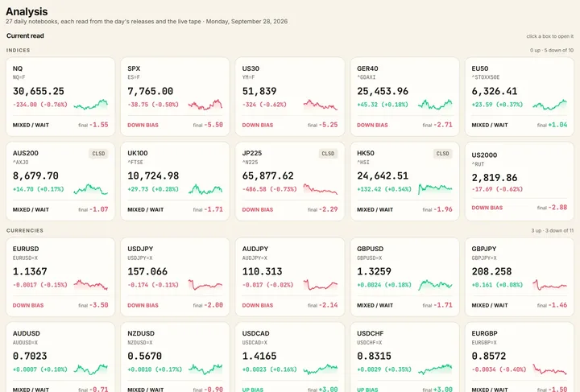Open the NQ index card
The height and width of the screenshot is (392, 580).
click(60, 97)
